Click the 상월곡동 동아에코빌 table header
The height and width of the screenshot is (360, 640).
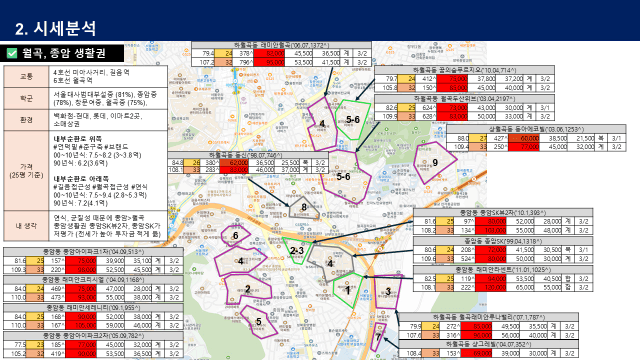536,129
